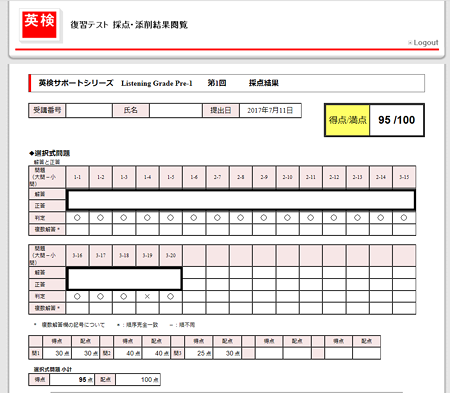Click the circle result mark under question 1-1

(77, 218)
